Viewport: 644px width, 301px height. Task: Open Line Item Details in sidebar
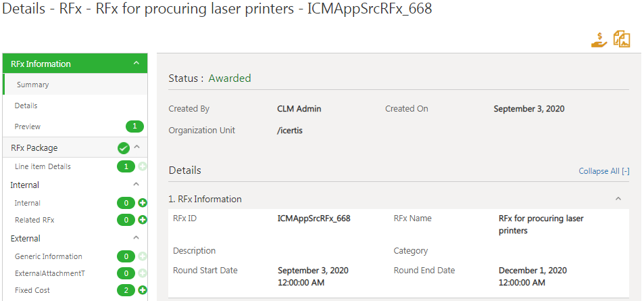click(43, 166)
